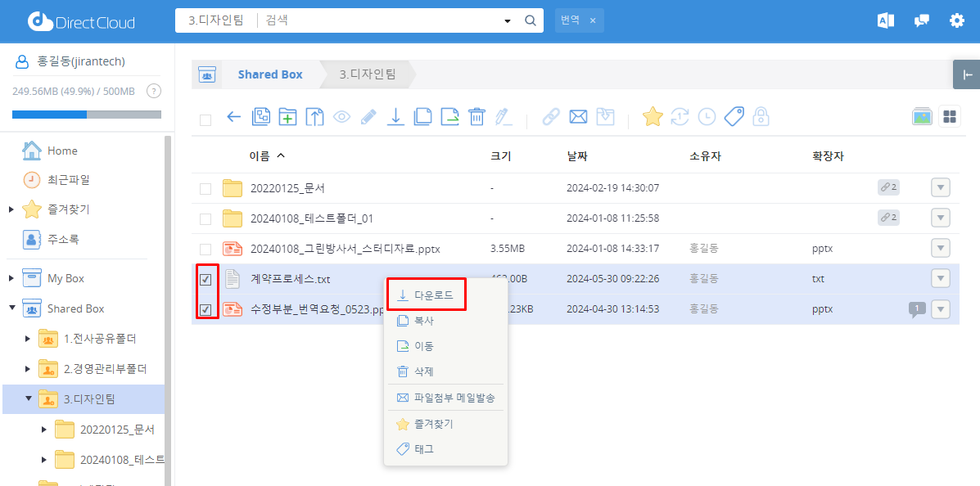Remove the 번역 search tag

pos(593,20)
